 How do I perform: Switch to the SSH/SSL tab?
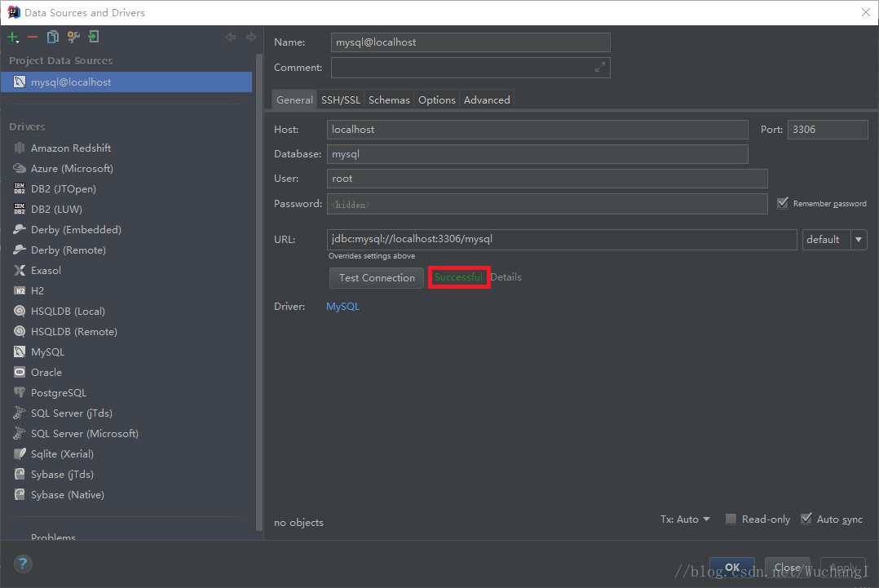pos(340,99)
